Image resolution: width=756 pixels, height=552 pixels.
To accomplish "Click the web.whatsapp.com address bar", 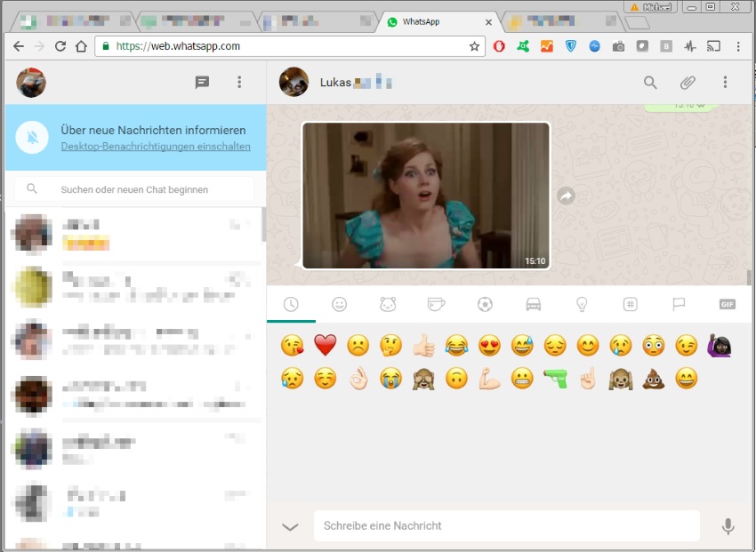I will point(289,46).
